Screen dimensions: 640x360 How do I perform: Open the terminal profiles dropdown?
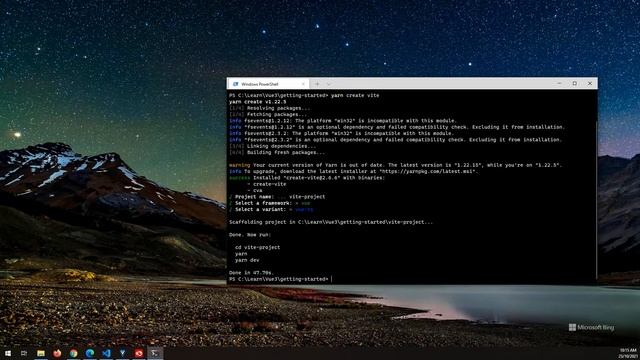click(x=329, y=84)
